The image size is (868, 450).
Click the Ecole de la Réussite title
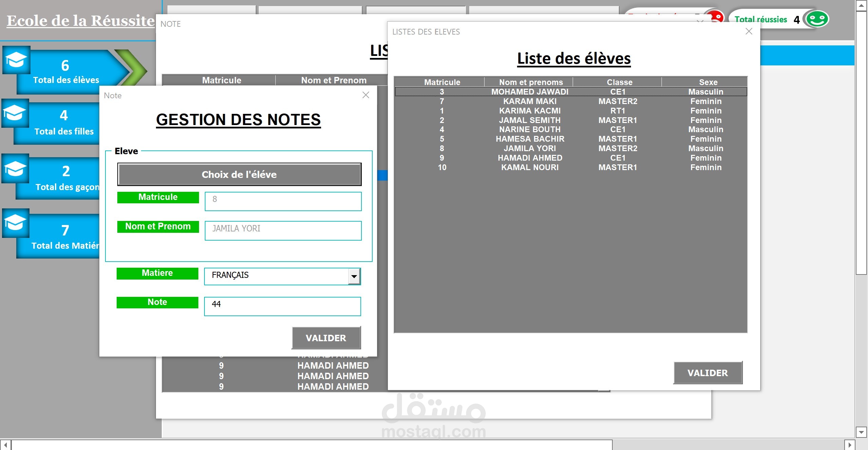[81, 21]
